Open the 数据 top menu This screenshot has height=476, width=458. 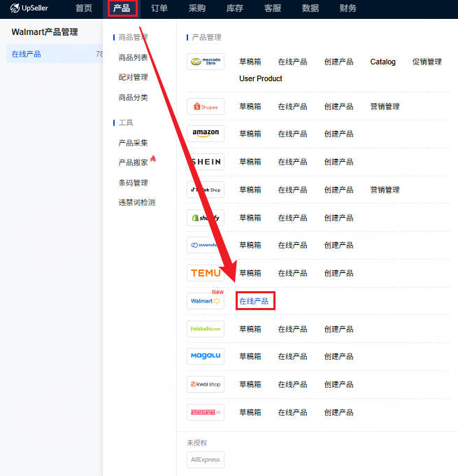(x=310, y=8)
